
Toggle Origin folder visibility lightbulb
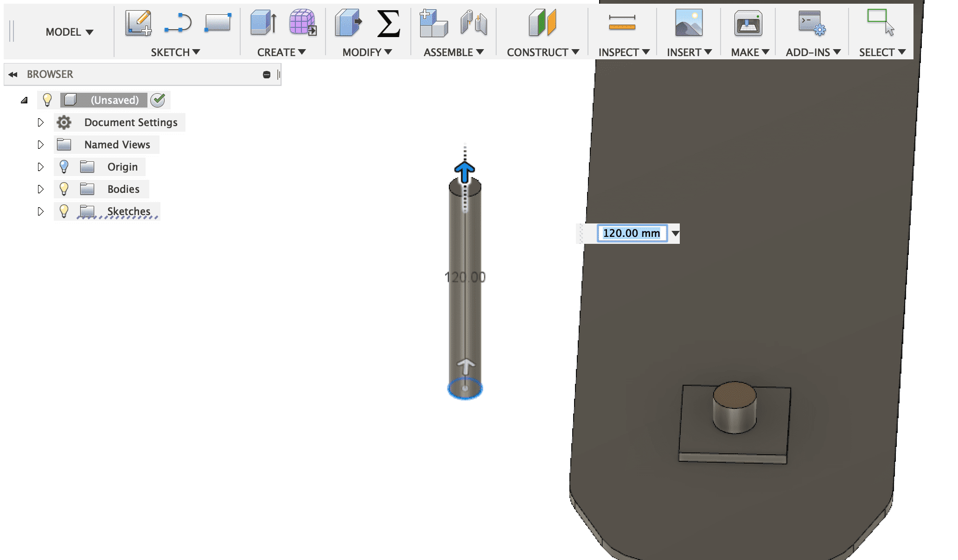click(x=64, y=166)
